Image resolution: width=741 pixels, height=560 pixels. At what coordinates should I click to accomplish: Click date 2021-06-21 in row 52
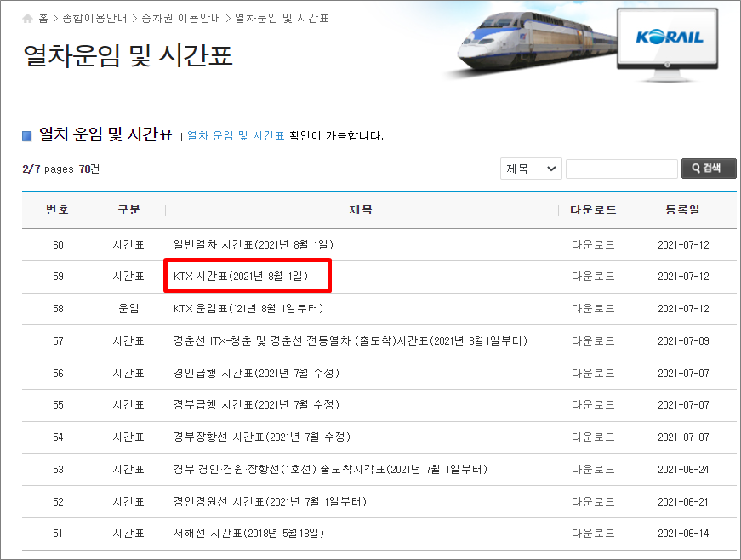[683, 501]
